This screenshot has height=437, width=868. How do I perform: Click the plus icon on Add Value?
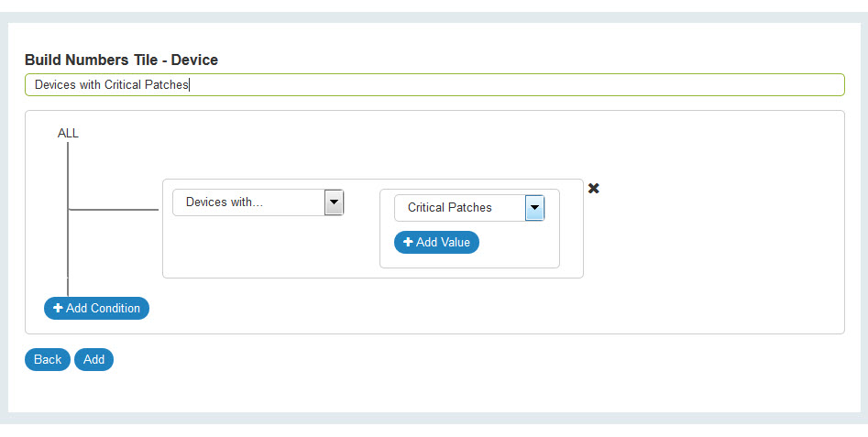click(x=408, y=242)
